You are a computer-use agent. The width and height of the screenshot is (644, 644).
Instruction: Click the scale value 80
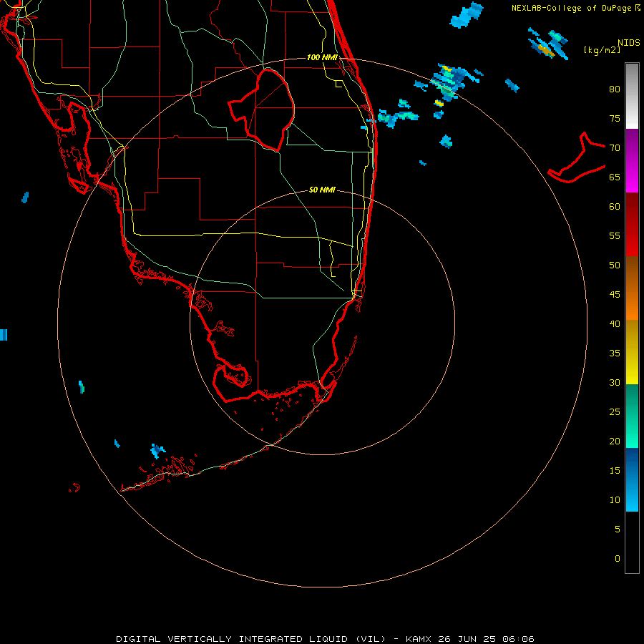coord(615,89)
